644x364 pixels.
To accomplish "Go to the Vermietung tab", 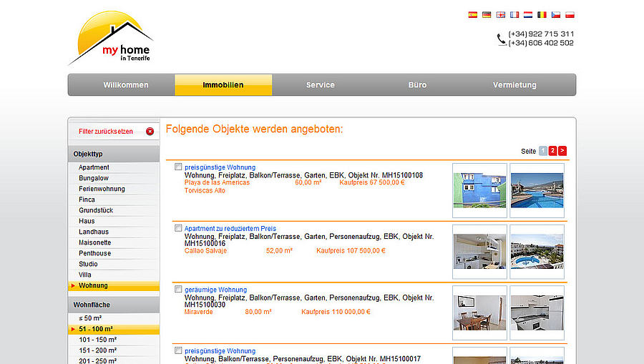I will (514, 85).
